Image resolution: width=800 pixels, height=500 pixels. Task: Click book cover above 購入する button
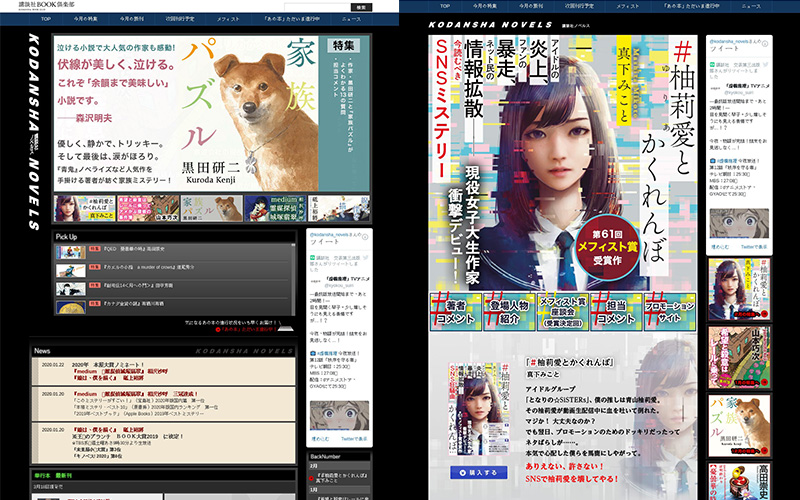click(x=479, y=409)
